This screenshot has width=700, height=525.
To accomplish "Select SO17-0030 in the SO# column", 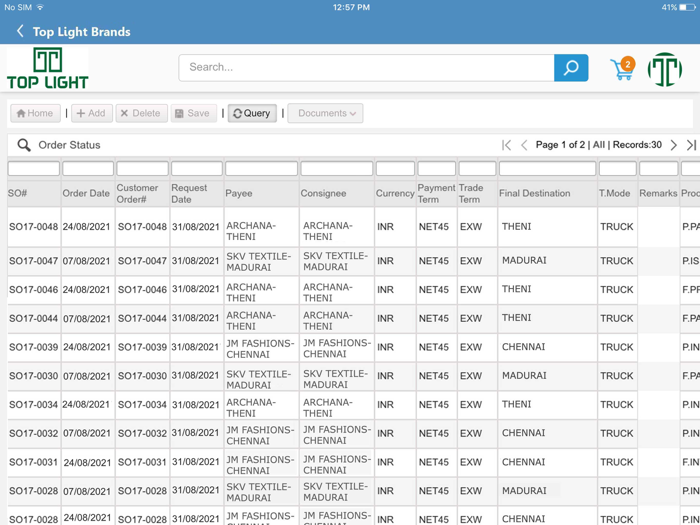I will tap(33, 376).
